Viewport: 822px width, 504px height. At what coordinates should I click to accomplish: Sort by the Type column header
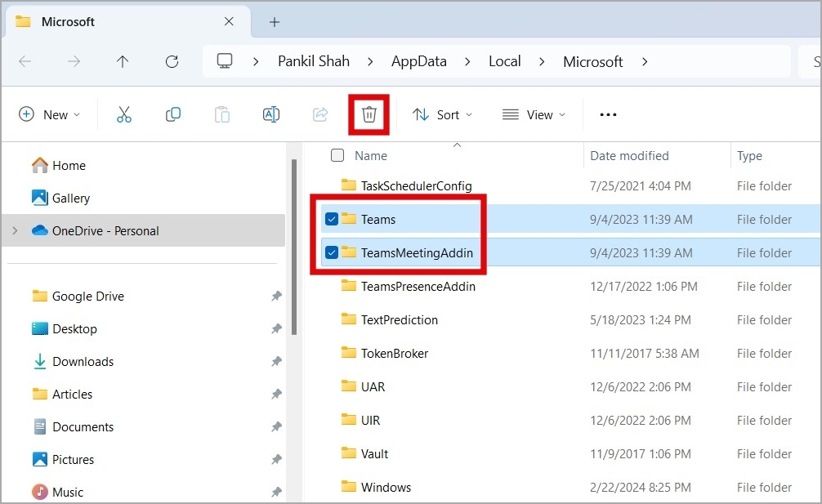[x=749, y=155]
